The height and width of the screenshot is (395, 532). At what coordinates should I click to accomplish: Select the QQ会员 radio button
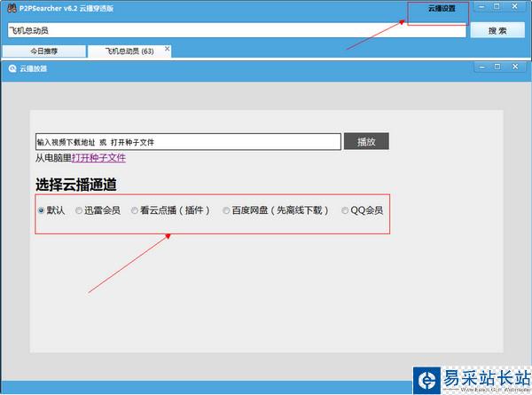click(345, 210)
